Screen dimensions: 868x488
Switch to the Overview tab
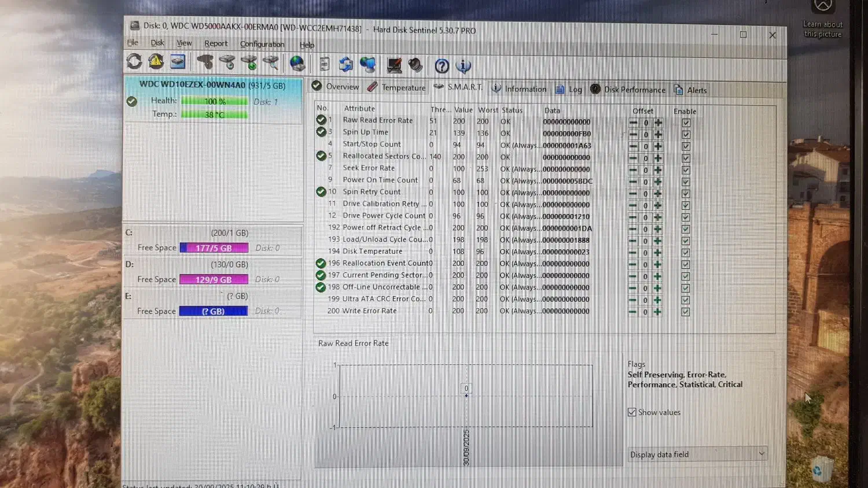pyautogui.click(x=336, y=86)
